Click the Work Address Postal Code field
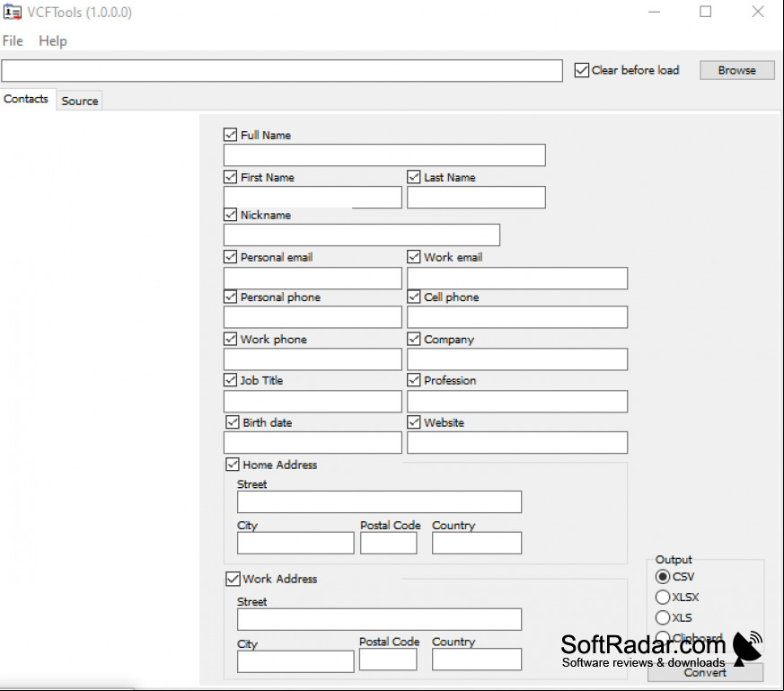 pos(388,660)
